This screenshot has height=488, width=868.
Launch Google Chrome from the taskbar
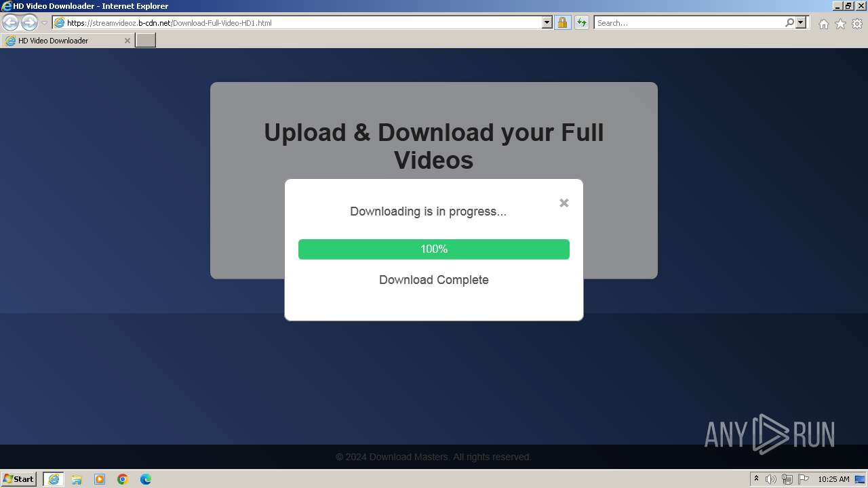pyautogui.click(x=123, y=479)
